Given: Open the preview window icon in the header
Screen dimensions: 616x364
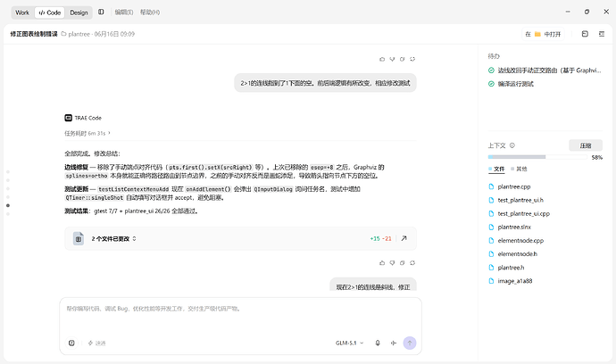Looking at the screenshot, I should (585, 34).
